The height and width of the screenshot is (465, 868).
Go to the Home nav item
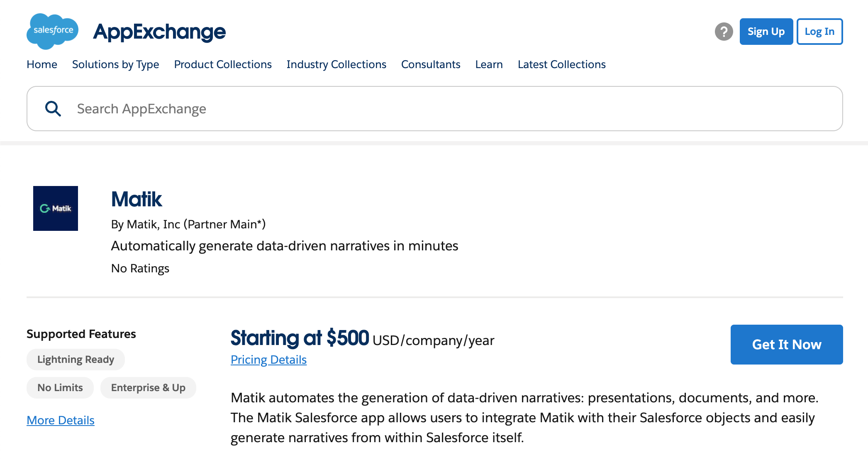pyautogui.click(x=42, y=64)
